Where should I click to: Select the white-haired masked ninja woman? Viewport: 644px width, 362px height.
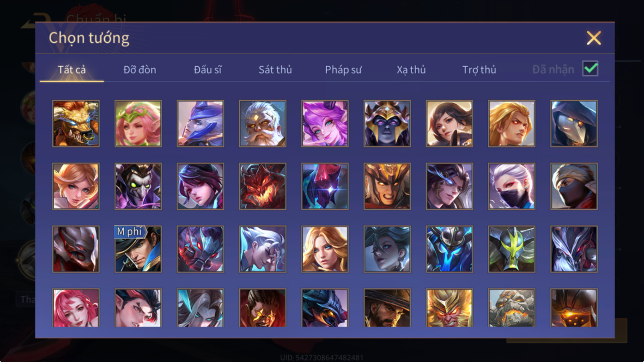click(x=512, y=186)
